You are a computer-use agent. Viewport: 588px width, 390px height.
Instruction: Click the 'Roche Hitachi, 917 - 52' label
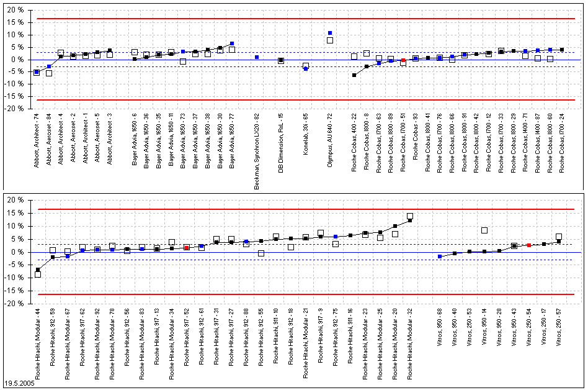click(187, 337)
